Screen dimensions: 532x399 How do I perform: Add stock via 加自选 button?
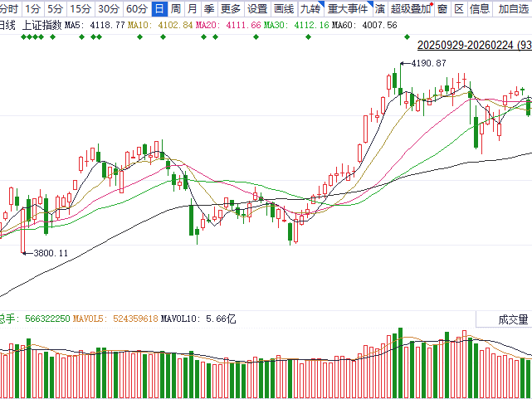(514, 9)
